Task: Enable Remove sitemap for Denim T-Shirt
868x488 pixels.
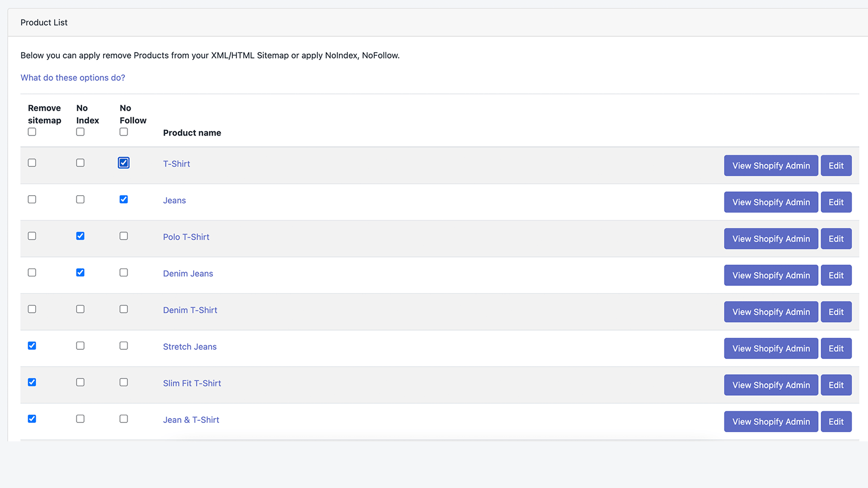Action: 32,309
